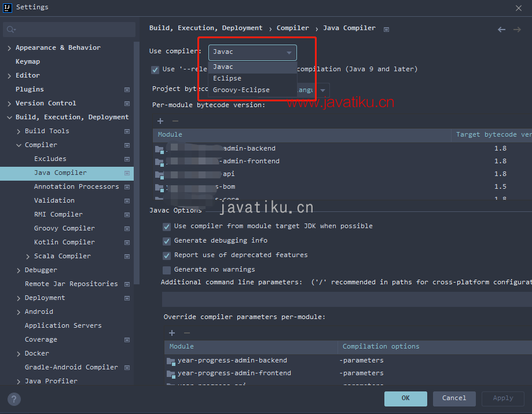532x414 pixels.
Task: Click the forward navigation arrow
Action: pyautogui.click(x=517, y=30)
